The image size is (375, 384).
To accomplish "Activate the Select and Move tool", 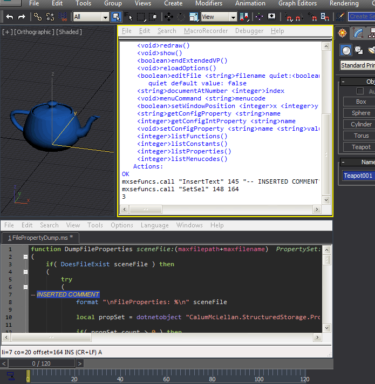I will point(169,17).
